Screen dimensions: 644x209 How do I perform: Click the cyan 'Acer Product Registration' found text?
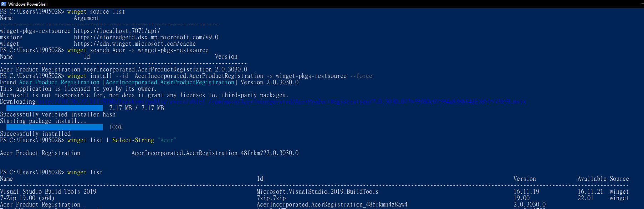click(x=59, y=83)
